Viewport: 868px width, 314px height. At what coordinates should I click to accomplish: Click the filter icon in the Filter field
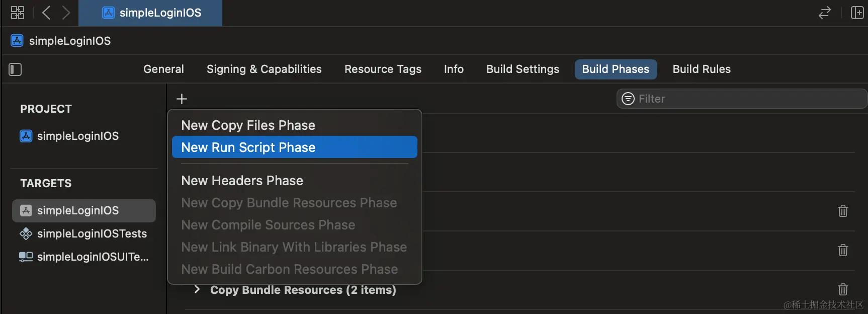[x=628, y=99]
